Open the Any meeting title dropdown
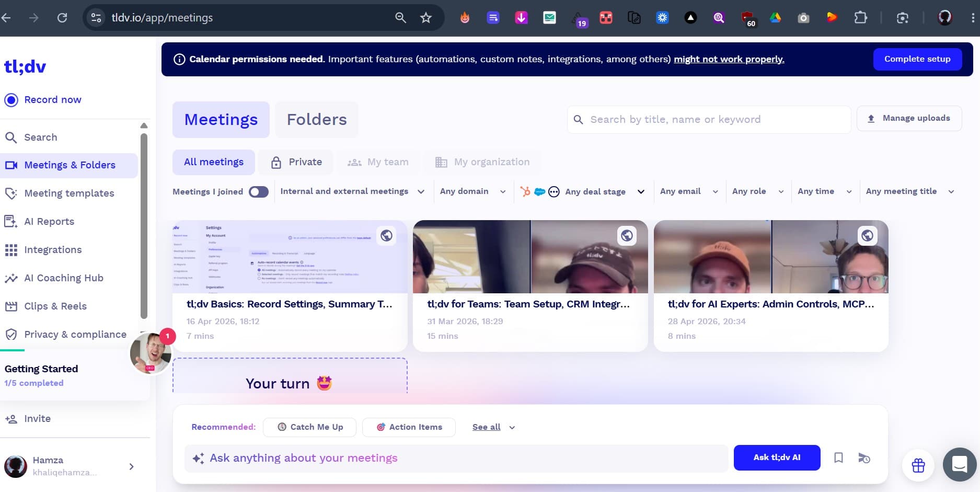Screen dimensions: 980x492 coord(910,191)
